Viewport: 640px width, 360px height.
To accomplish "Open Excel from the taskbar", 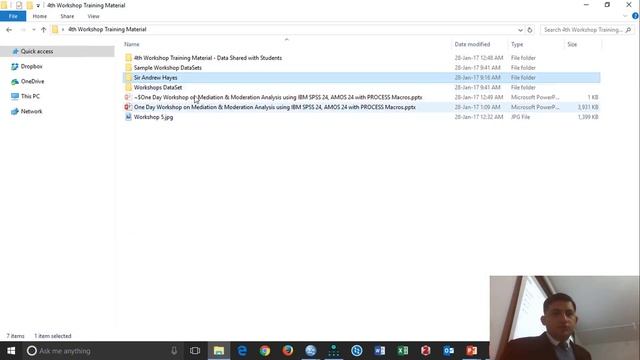I will pyautogui.click(x=402, y=351).
